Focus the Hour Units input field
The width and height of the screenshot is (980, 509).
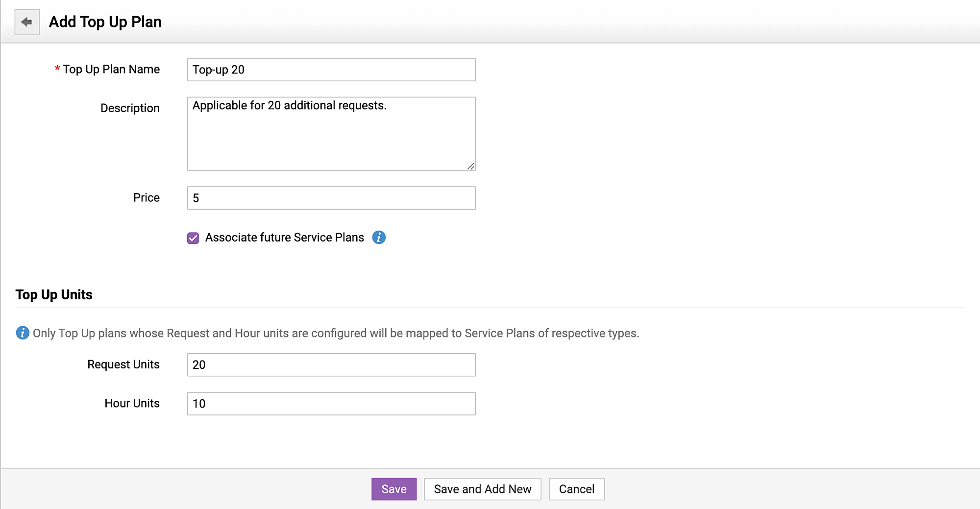[331, 404]
